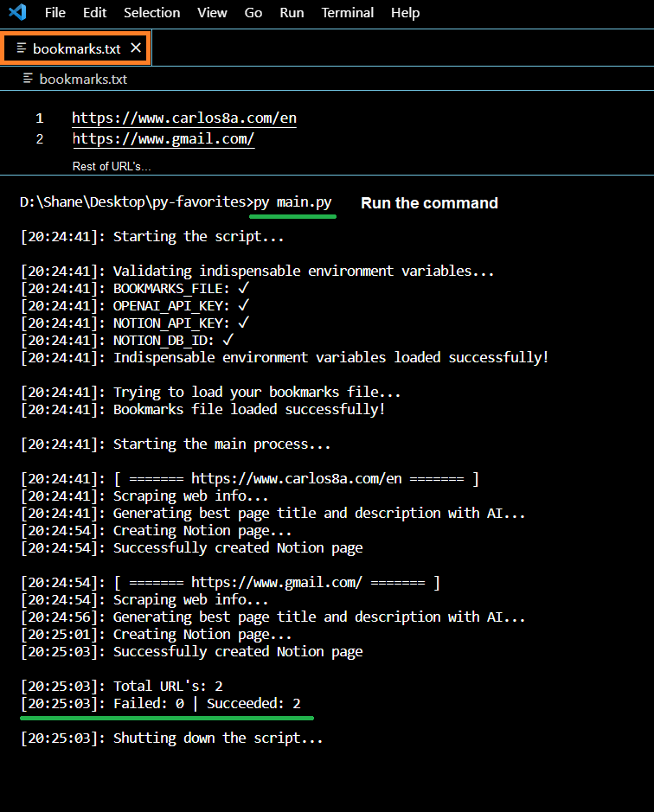Click the bookmarks.txt breadcrumb label

(x=83, y=80)
